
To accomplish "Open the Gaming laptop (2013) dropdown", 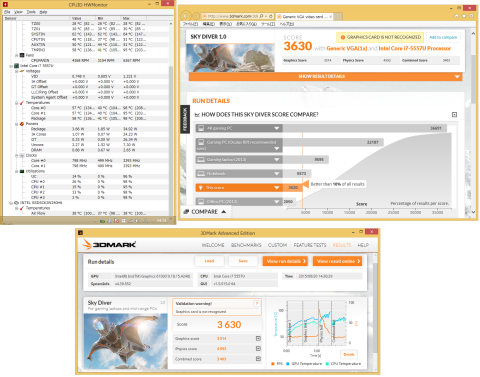I will pos(239,160).
